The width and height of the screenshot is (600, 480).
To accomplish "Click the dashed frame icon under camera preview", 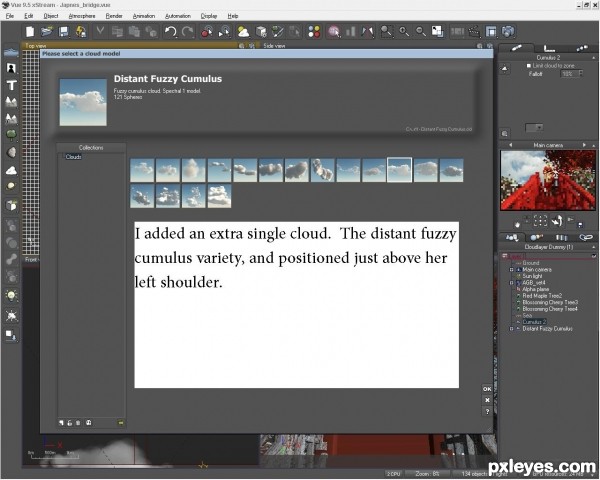I will (540, 221).
